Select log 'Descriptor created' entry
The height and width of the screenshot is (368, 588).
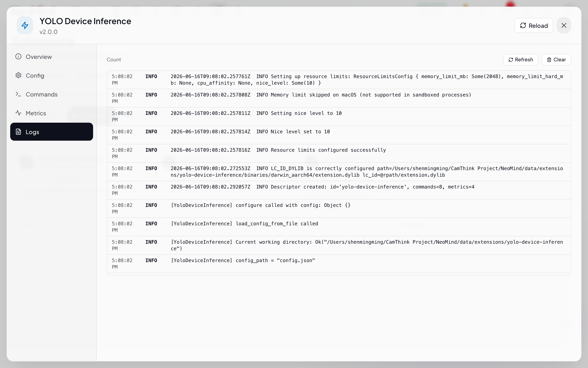[x=339, y=190]
